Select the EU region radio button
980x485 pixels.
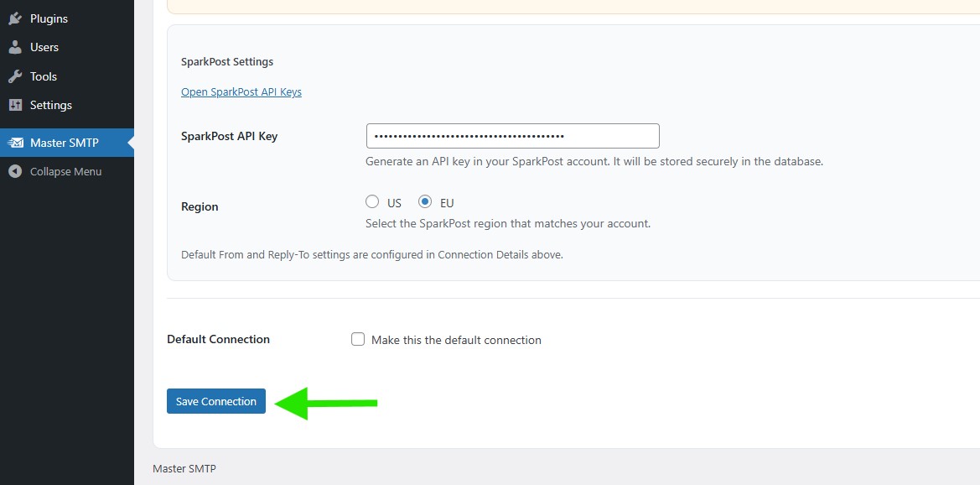[x=425, y=202]
